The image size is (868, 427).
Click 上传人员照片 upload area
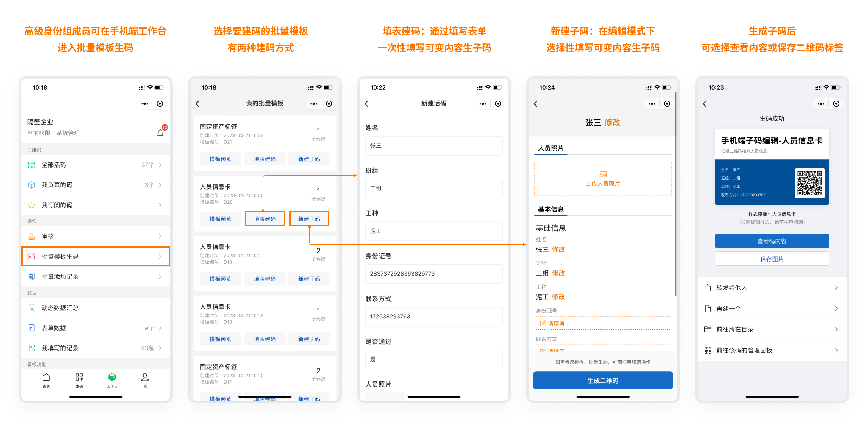(x=603, y=179)
